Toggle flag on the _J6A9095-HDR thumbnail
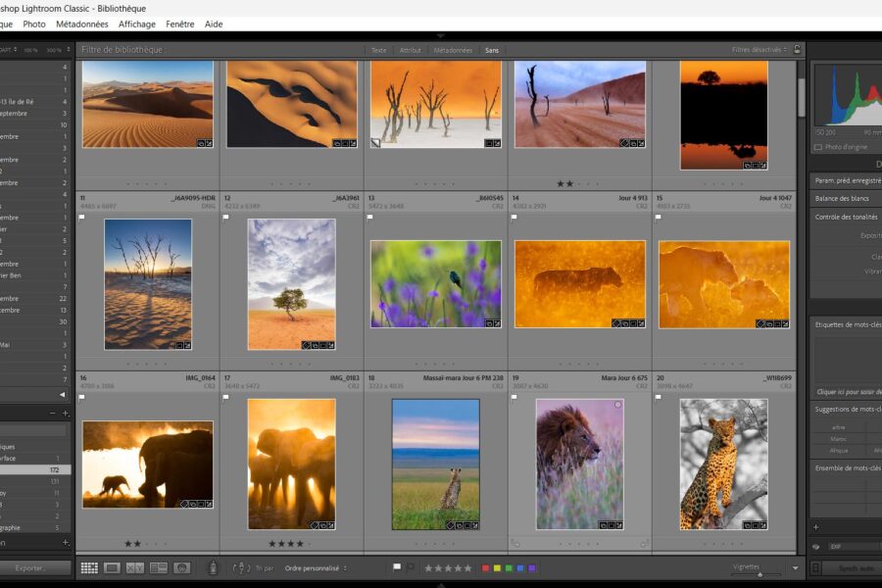This screenshot has height=588, width=882. pos(81,218)
